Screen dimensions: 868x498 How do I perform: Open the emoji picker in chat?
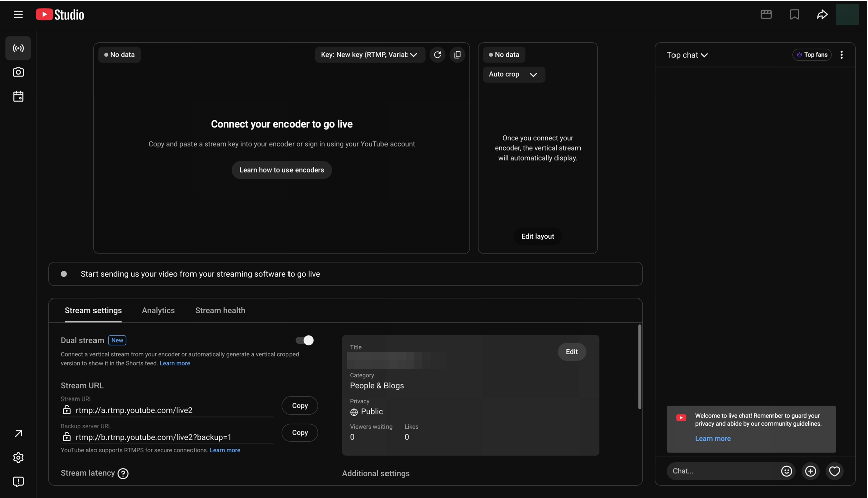coord(786,471)
